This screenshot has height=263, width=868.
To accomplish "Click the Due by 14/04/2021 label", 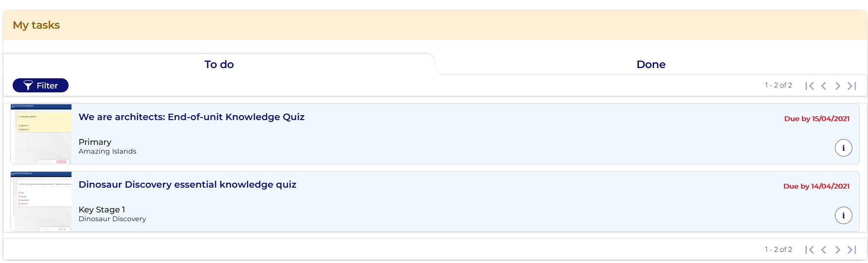I will coord(816,186).
